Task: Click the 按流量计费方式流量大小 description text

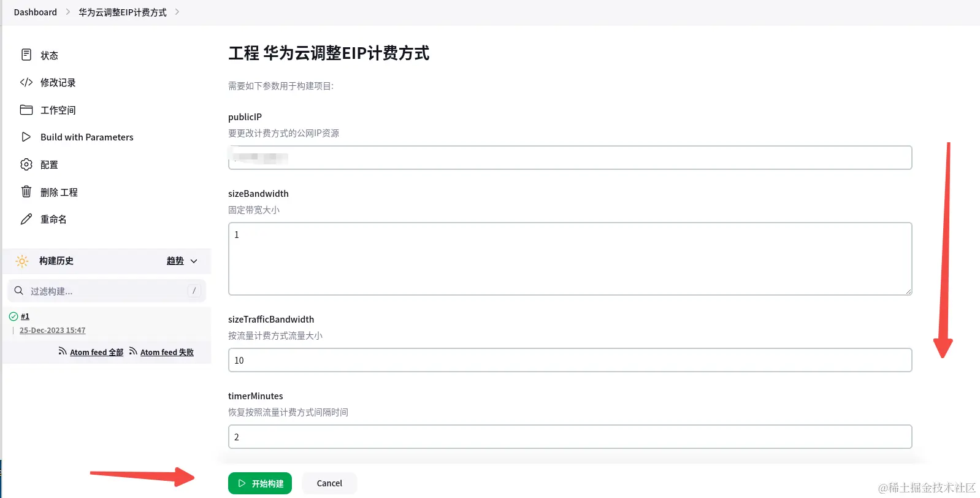Action: point(275,335)
